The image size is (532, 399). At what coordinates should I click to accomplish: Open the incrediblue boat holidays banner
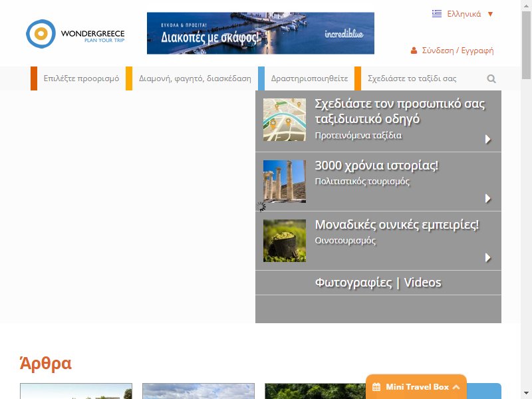[x=261, y=33]
